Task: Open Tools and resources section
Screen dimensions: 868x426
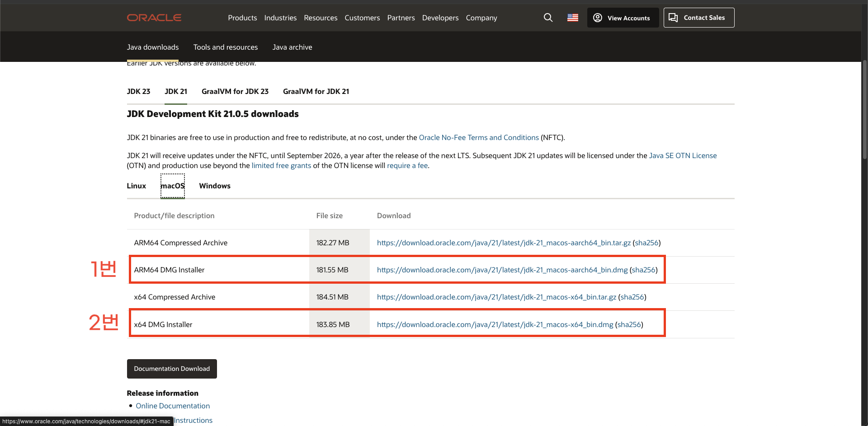Action: point(226,47)
